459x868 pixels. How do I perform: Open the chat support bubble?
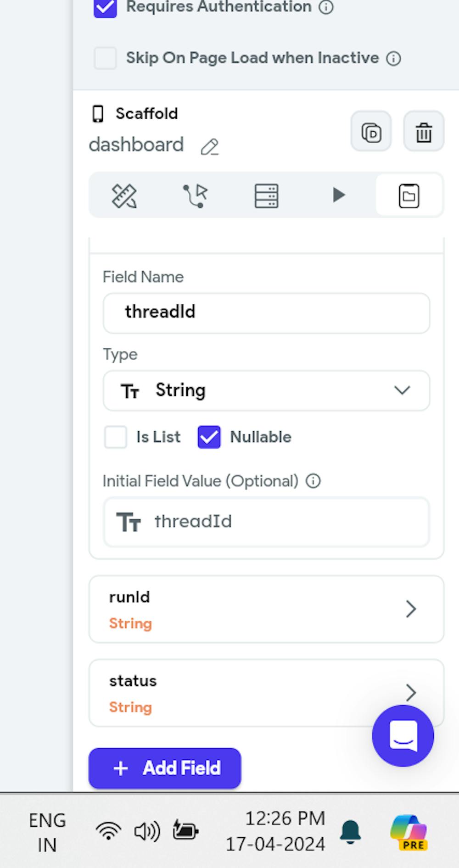[x=403, y=735]
